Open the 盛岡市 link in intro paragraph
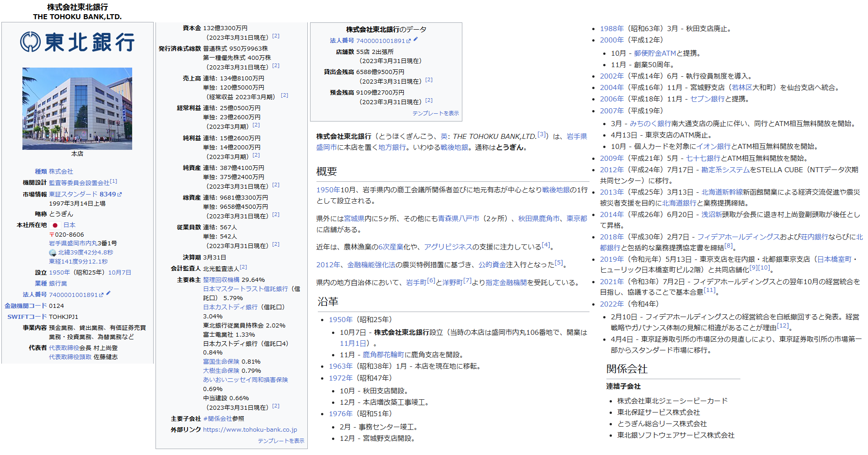Screen dimensions: 868x455 [x=327, y=148]
